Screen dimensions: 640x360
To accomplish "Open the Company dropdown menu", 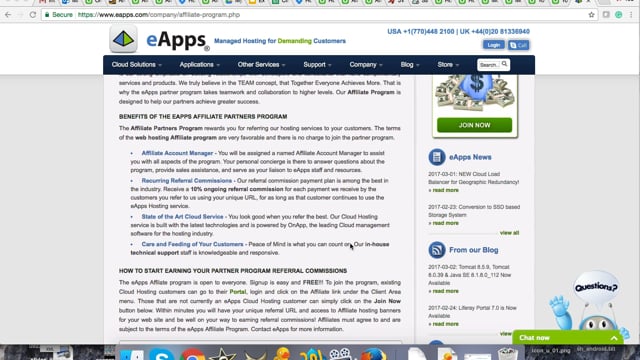I will 366,64.
